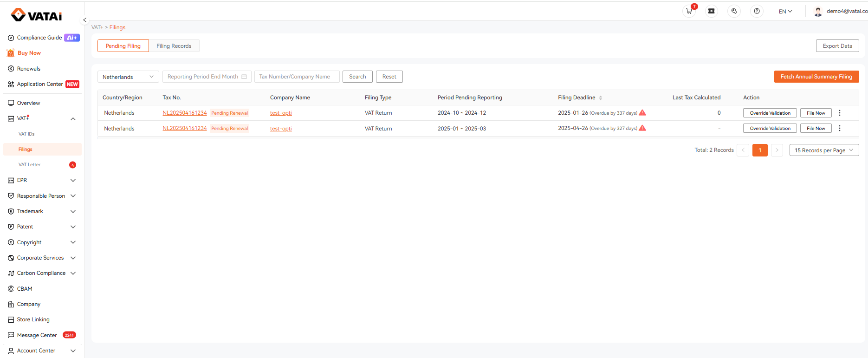The image size is (868, 358).
Task: Open more actions for 2025-01 filing row
Action: (840, 128)
